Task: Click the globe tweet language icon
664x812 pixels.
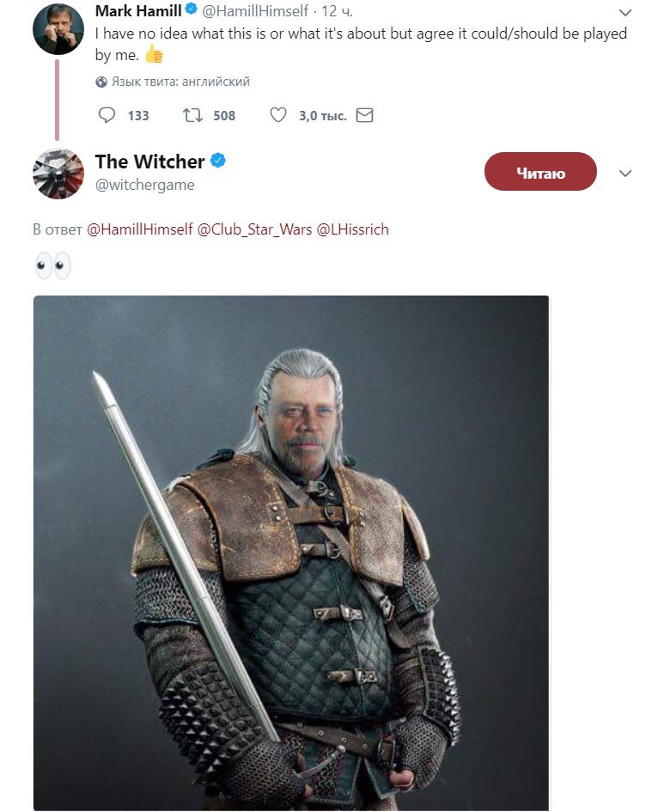Action: (x=101, y=82)
